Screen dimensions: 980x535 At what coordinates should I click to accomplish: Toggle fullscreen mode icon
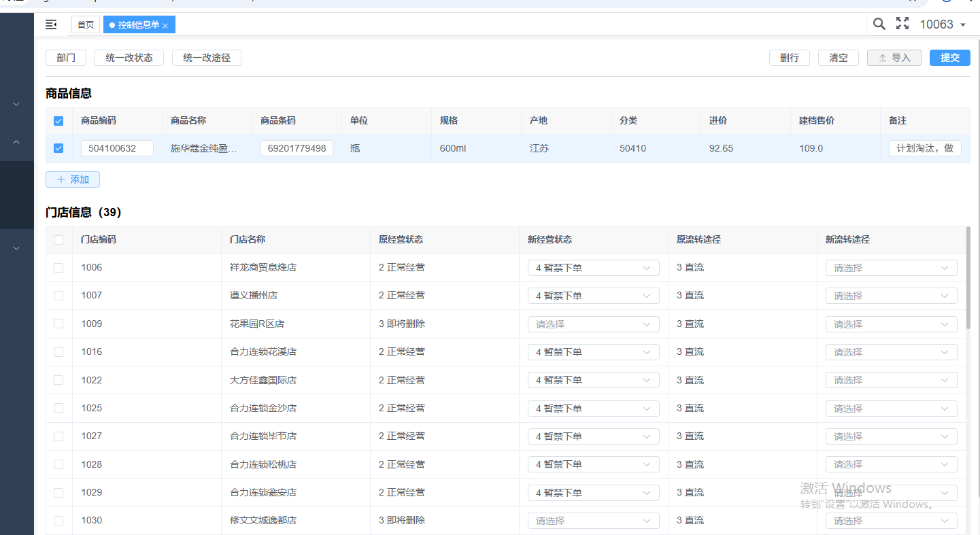click(x=902, y=24)
